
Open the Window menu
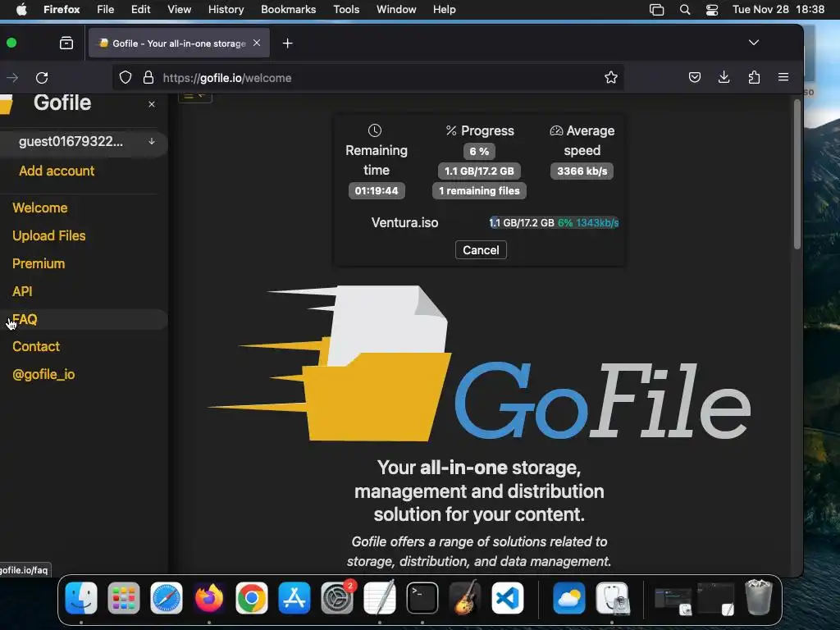click(x=396, y=10)
